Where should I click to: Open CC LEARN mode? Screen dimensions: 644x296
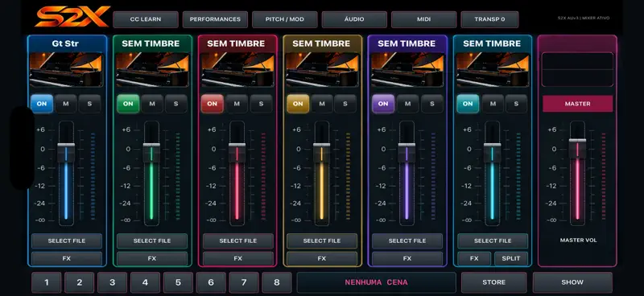(146, 19)
